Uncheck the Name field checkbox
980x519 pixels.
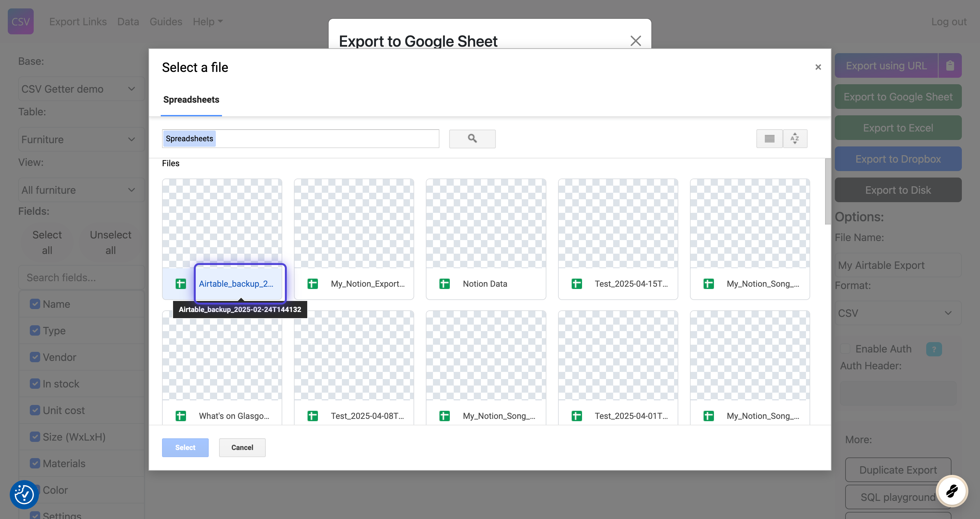(x=35, y=304)
